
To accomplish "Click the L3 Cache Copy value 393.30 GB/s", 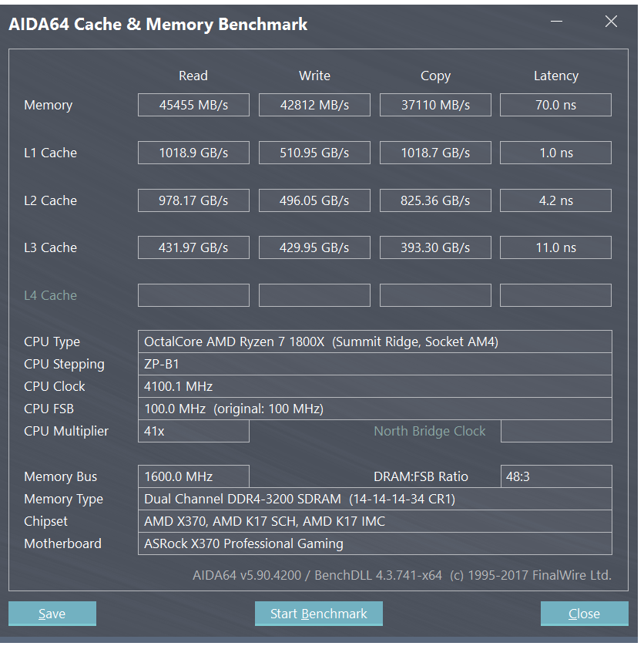I will [x=435, y=247].
